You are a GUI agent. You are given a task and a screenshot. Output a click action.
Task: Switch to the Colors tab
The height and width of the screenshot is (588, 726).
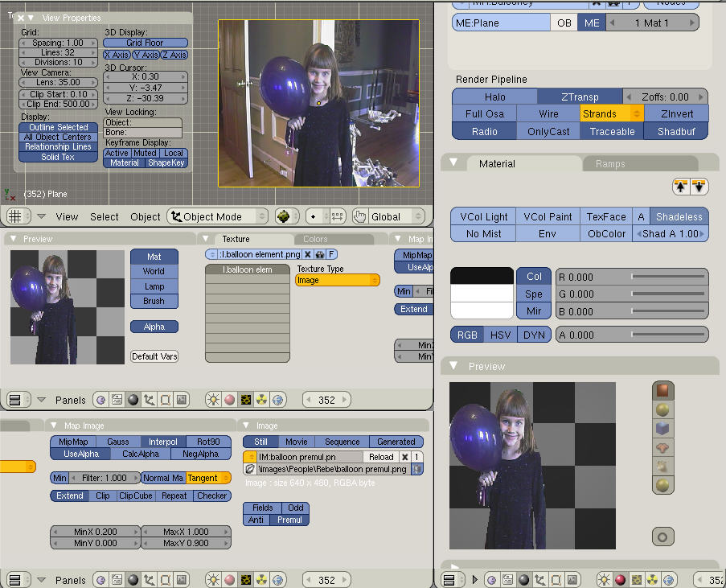tap(315, 239)
